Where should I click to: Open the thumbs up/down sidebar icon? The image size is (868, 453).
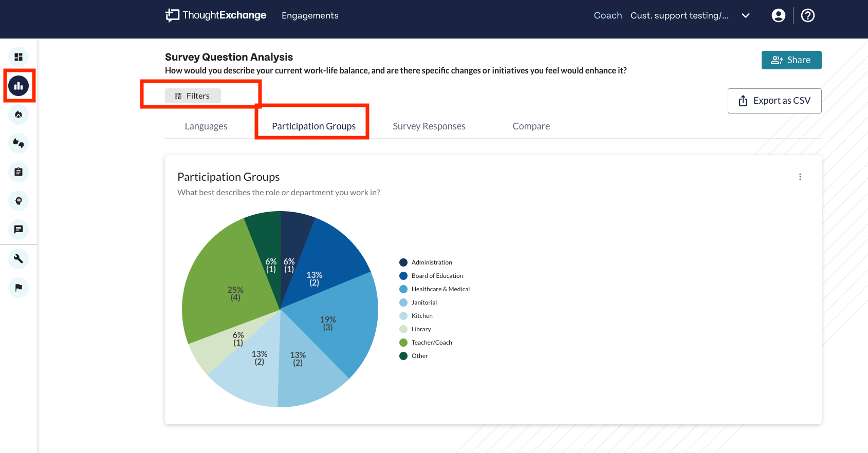[19, 143]
